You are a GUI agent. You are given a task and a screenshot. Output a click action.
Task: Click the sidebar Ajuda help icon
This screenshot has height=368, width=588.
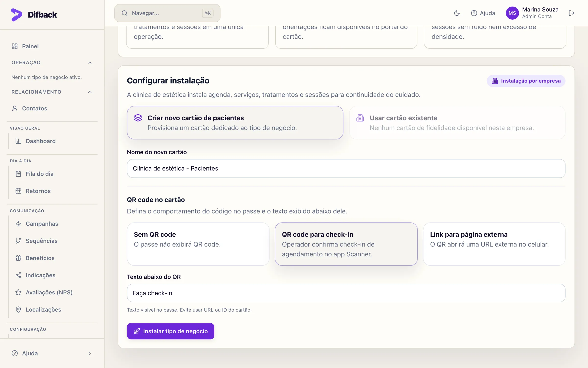15,353
